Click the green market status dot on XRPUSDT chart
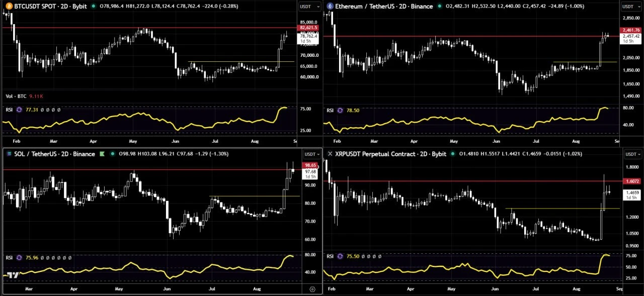The image size is (644, 296). (x=453, y=154)
